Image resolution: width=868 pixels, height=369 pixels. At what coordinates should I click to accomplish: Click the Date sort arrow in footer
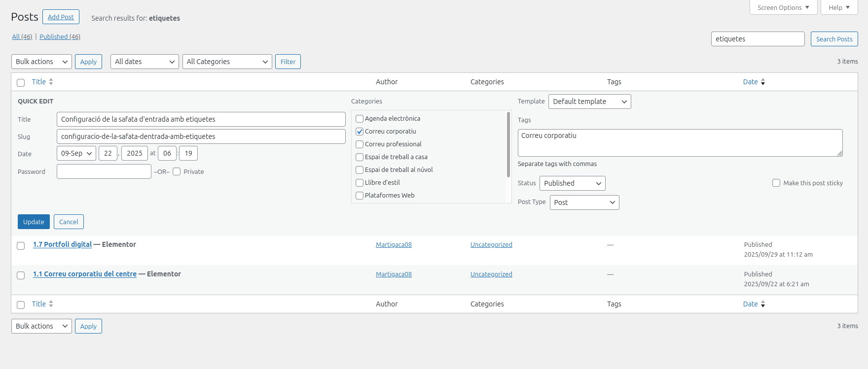[762, 304]
